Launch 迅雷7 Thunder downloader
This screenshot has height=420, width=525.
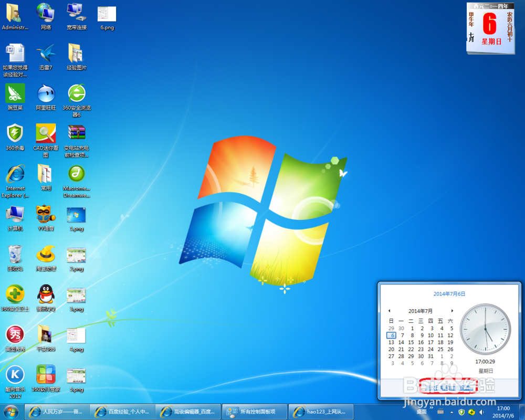(46, 57)
